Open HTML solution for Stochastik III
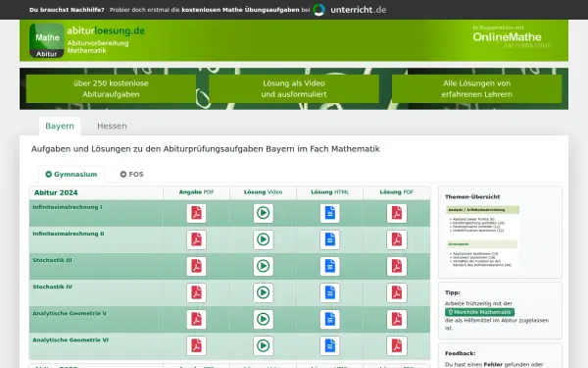This screenshot has height=368, width=588. pyautogui.click(x=329, y=266)
